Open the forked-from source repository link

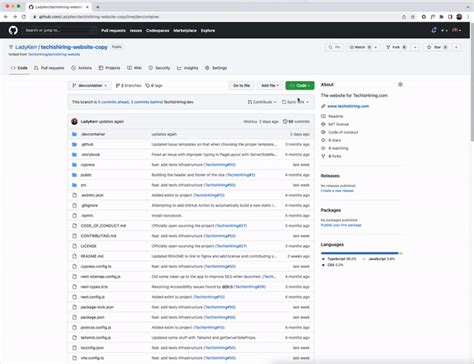pos(54,54)
